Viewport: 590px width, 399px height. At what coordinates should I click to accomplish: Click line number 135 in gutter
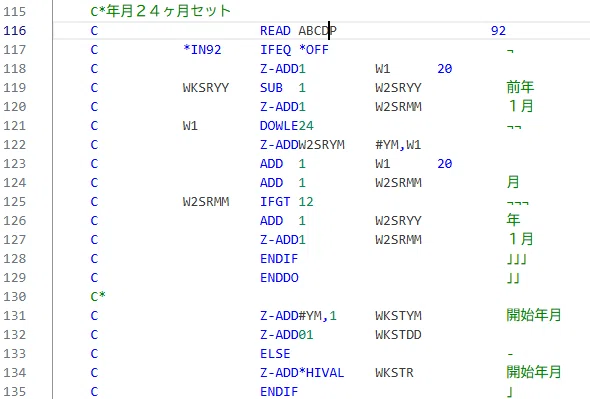(15, 391)
